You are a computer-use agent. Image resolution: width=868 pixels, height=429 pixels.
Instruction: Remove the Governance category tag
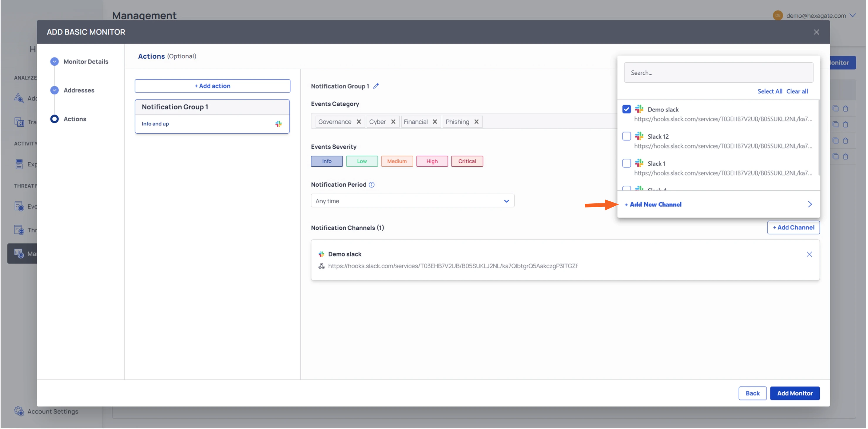[x=359, y=122]
